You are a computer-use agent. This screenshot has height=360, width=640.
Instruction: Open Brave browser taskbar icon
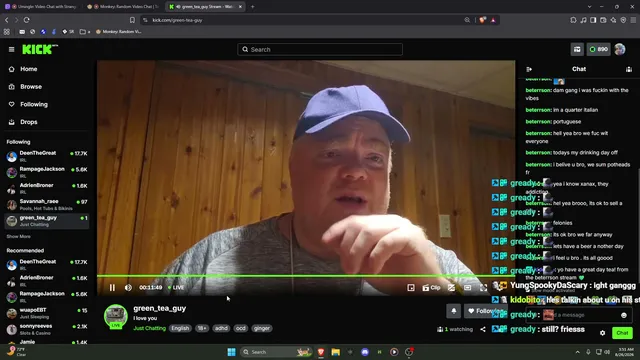(x=321, y=352)
